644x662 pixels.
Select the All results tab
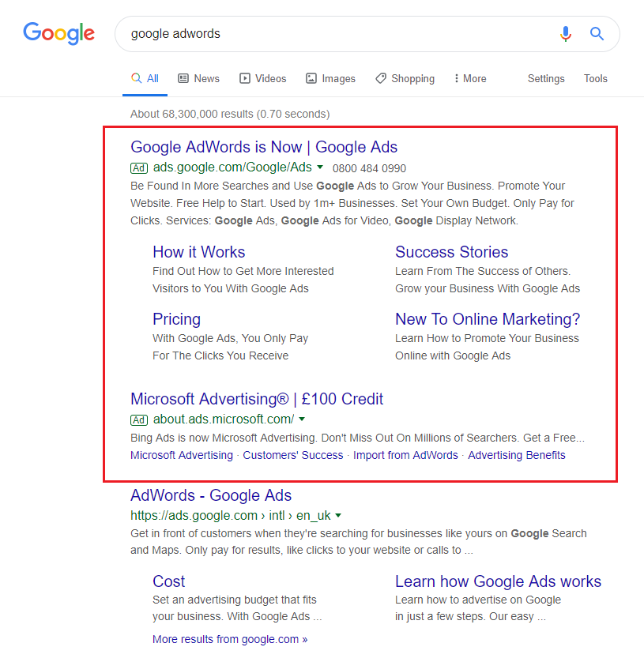coord(145,78)
